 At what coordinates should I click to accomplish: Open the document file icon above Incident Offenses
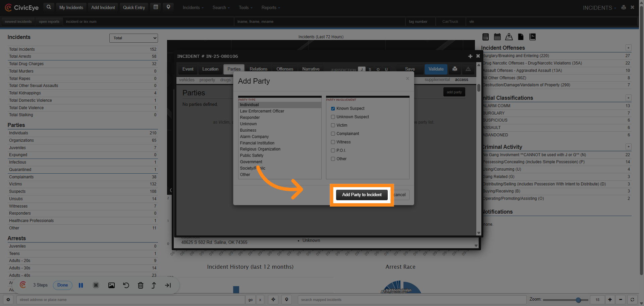tap(521, 37)
